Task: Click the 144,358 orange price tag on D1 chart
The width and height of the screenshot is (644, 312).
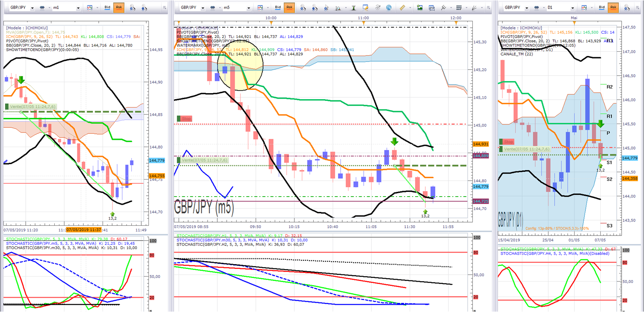Action: click(631, 178)
